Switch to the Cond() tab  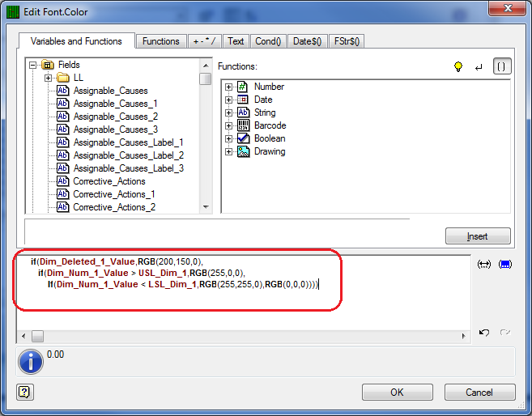pyautogui.click(x=268, y=41)
